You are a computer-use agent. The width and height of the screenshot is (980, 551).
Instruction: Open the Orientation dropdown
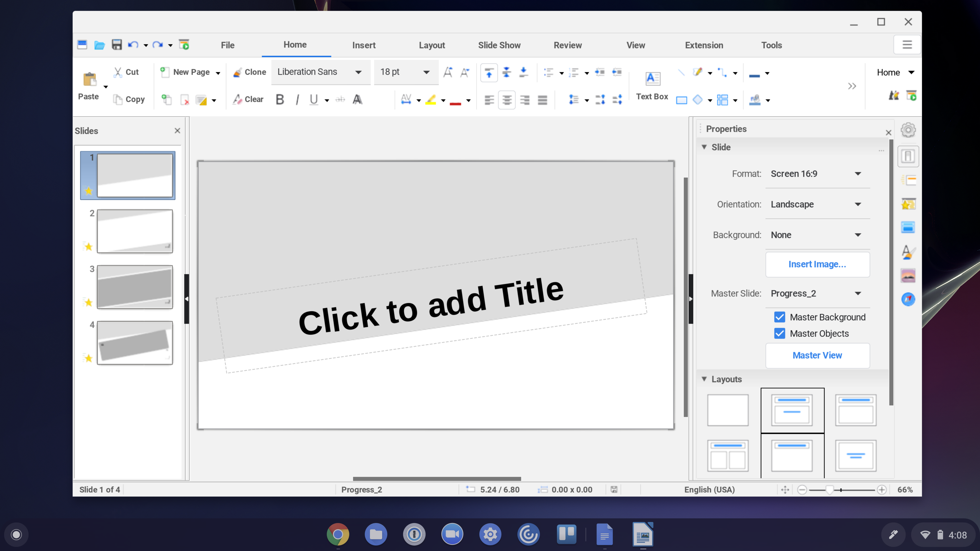(x=817, y=204)
